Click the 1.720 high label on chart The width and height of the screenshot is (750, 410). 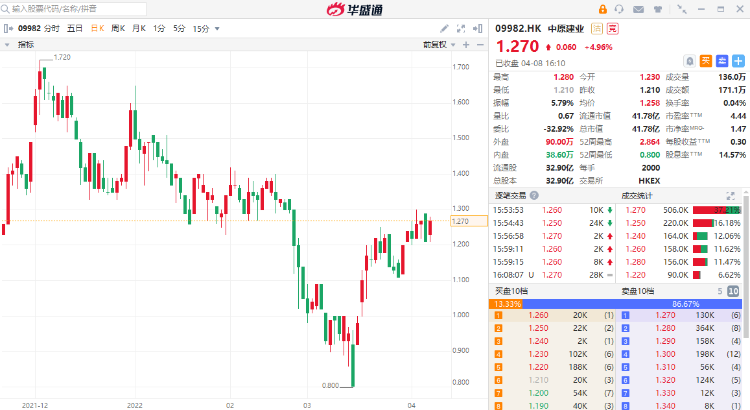click(62, 57)
